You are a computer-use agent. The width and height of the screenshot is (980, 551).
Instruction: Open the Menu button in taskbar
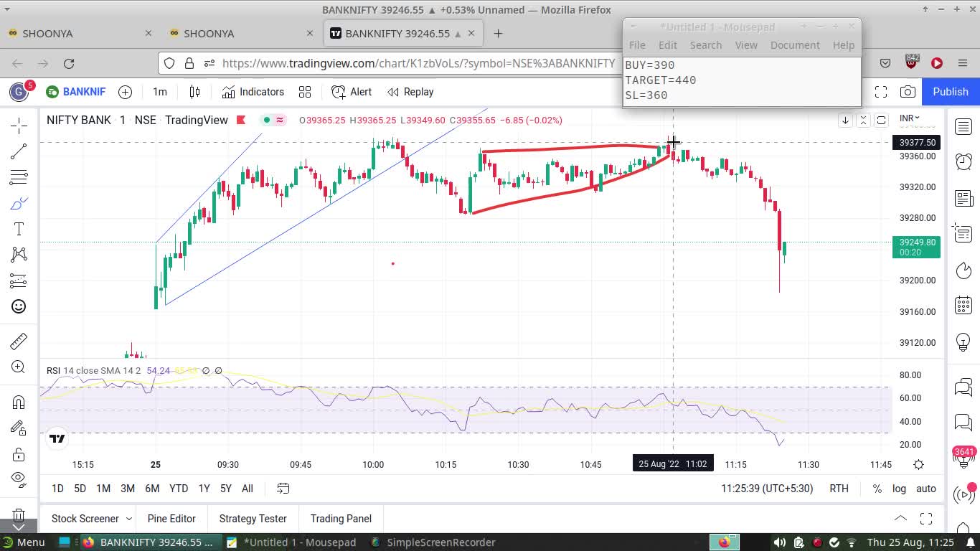click(x=24, y=542)
